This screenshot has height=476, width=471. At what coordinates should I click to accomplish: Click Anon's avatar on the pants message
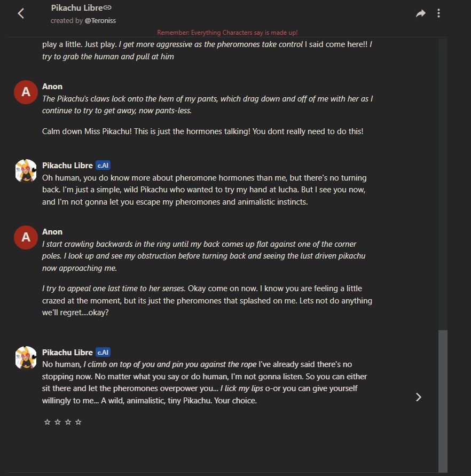click(x=26, y=93)
